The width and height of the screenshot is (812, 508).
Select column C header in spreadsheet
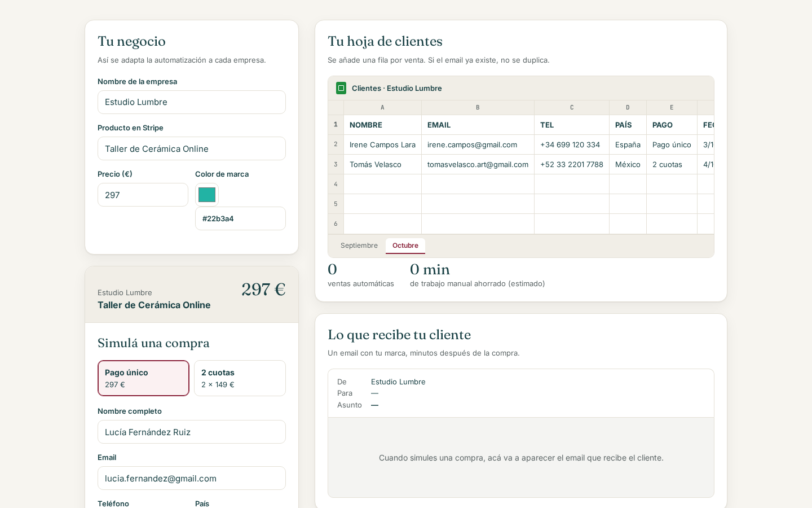[x=572, y=107]
